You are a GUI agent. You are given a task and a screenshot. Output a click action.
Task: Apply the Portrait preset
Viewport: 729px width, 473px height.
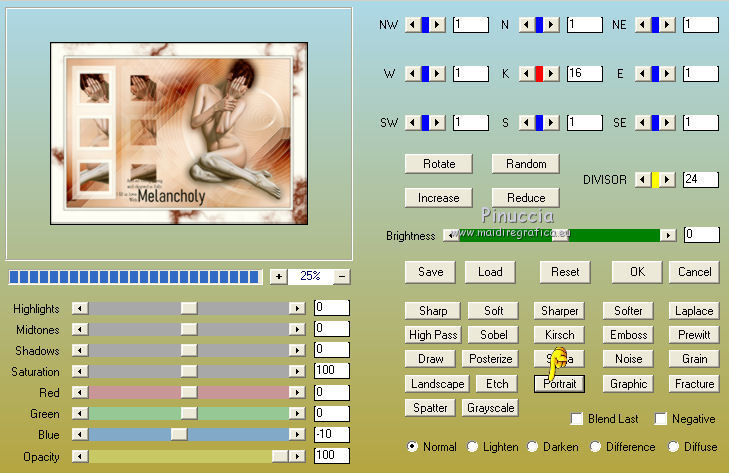[559, 384]
